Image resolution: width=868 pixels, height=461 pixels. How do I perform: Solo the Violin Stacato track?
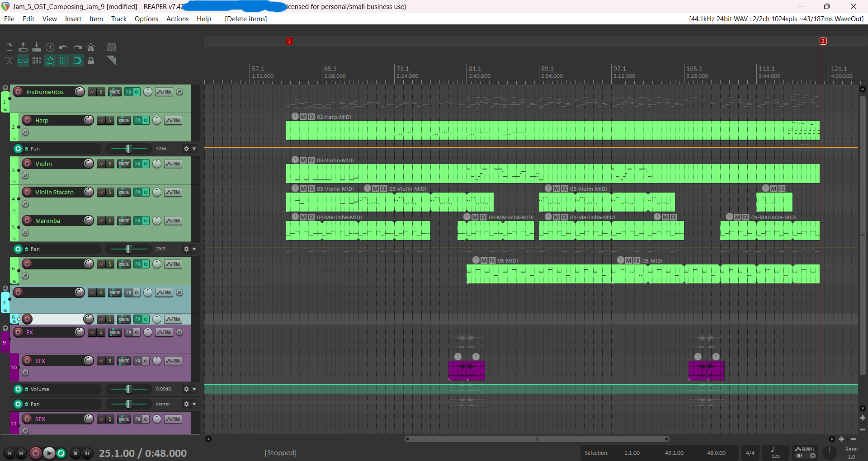pyautogui.click(x=110, y=192)
